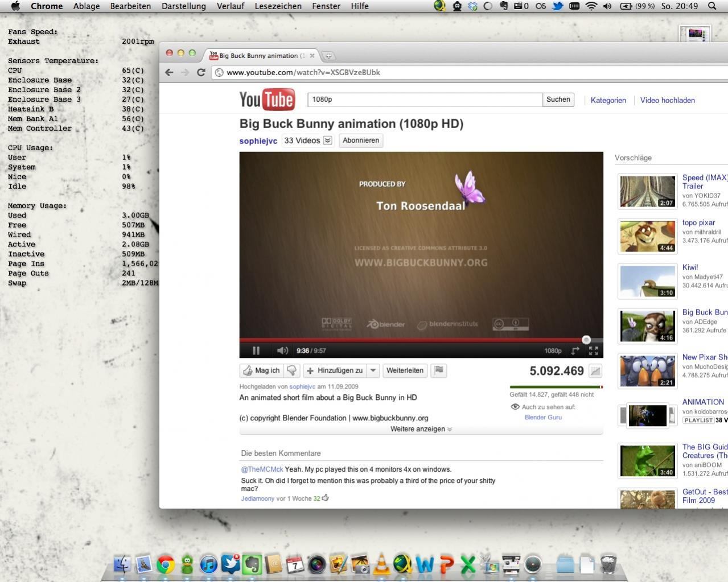Open the Fenster menu

(x=326, y=6)
